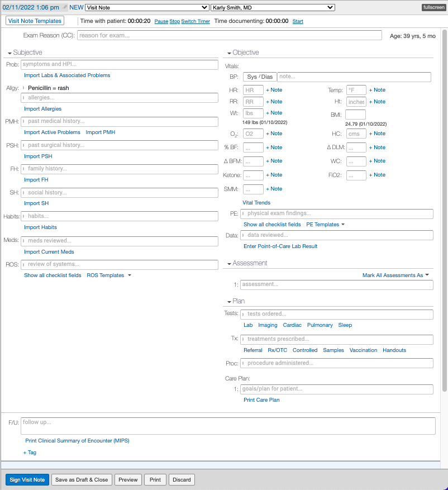Viewport: 448px width, 490px height.
Task: Show all checklist fields under ROS
Action: pos(53,275)
